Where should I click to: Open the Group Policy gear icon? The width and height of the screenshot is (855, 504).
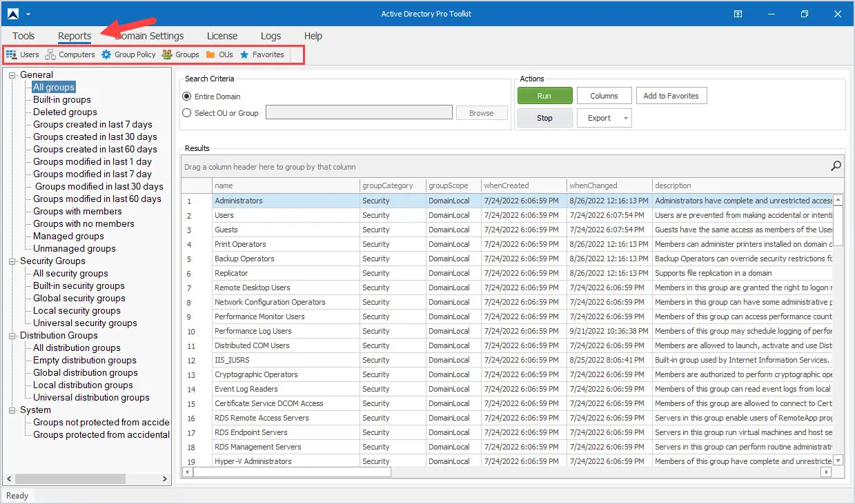coord(106,54)
